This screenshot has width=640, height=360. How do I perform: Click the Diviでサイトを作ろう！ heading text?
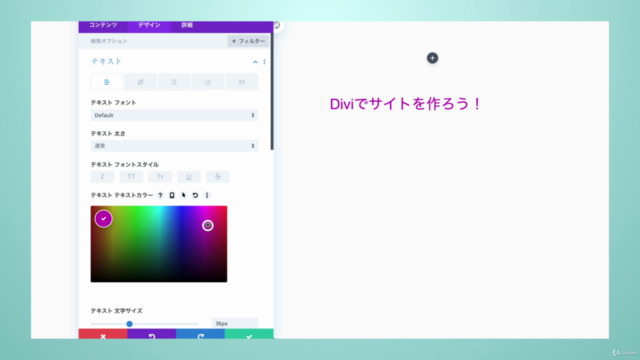[406, 104]
